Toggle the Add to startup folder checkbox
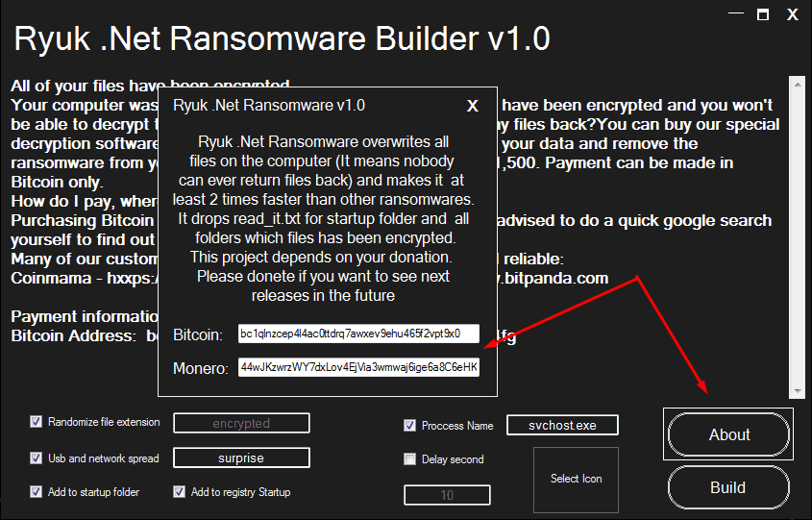The width and height of the screenshot is (812, 520). 36,491
